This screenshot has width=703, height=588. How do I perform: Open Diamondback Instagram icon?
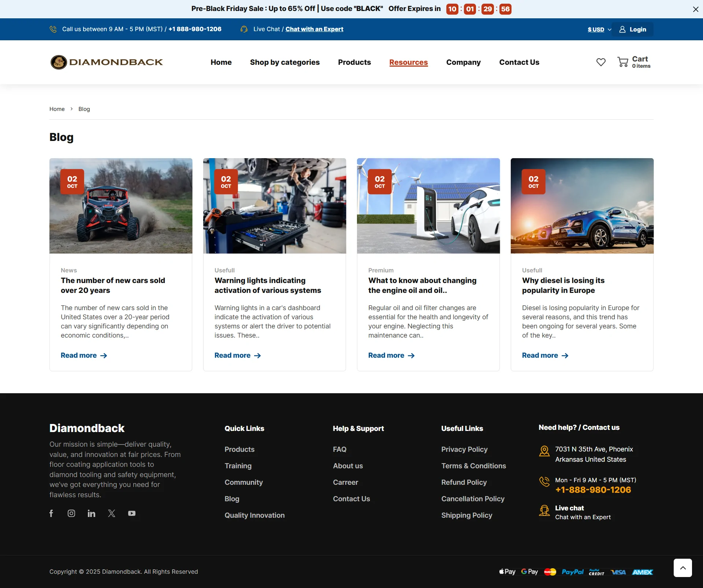[x=71, y=513]
